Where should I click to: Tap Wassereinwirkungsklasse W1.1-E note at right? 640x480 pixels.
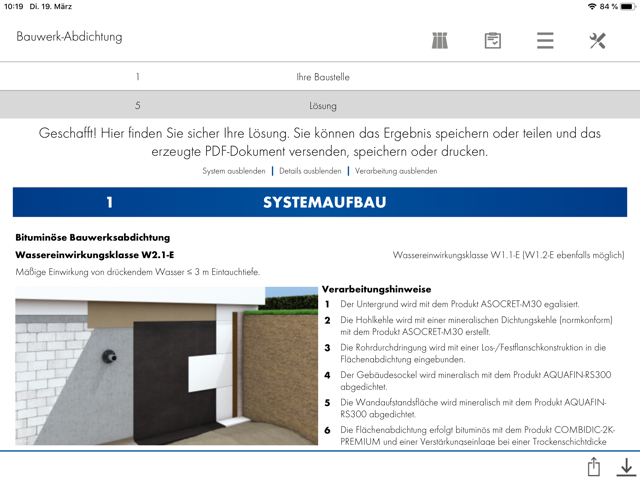click(x=508, y=255)
